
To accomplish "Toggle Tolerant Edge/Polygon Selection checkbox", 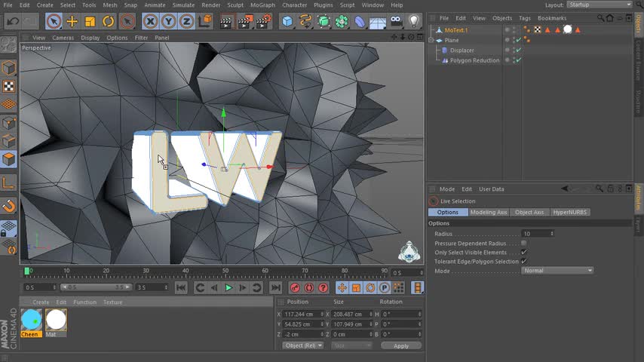I will point(523,262).
